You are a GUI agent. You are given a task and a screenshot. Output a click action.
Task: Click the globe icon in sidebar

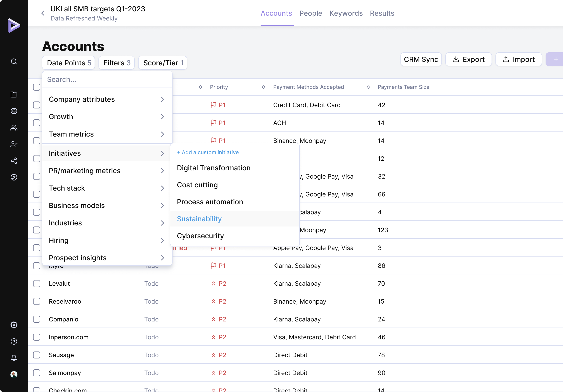pos(14,111)
